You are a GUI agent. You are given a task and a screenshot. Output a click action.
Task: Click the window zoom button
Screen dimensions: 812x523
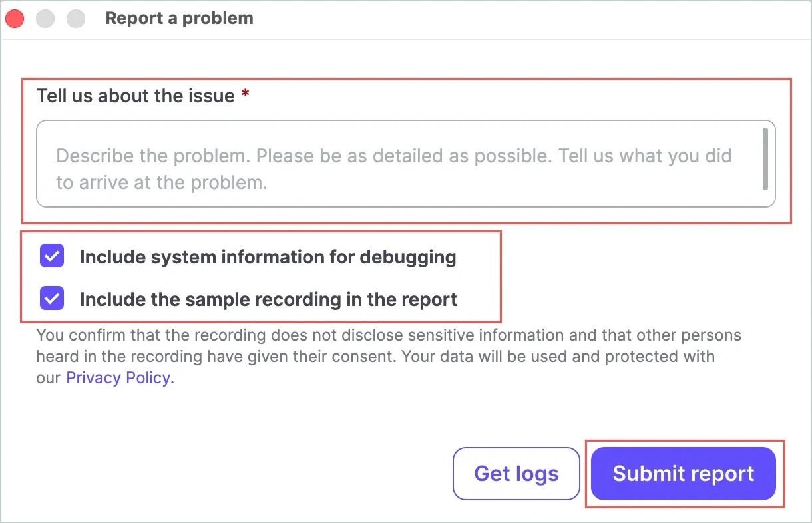(x=76, y=19)
